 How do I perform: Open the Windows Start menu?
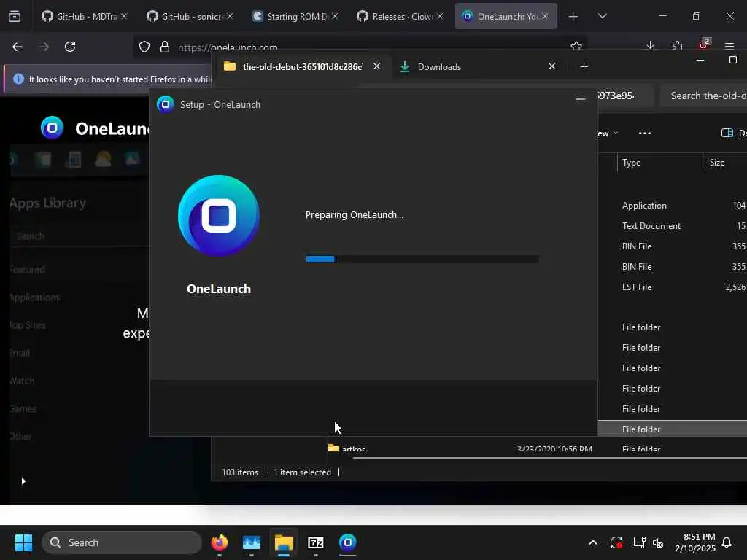[23, 542]
